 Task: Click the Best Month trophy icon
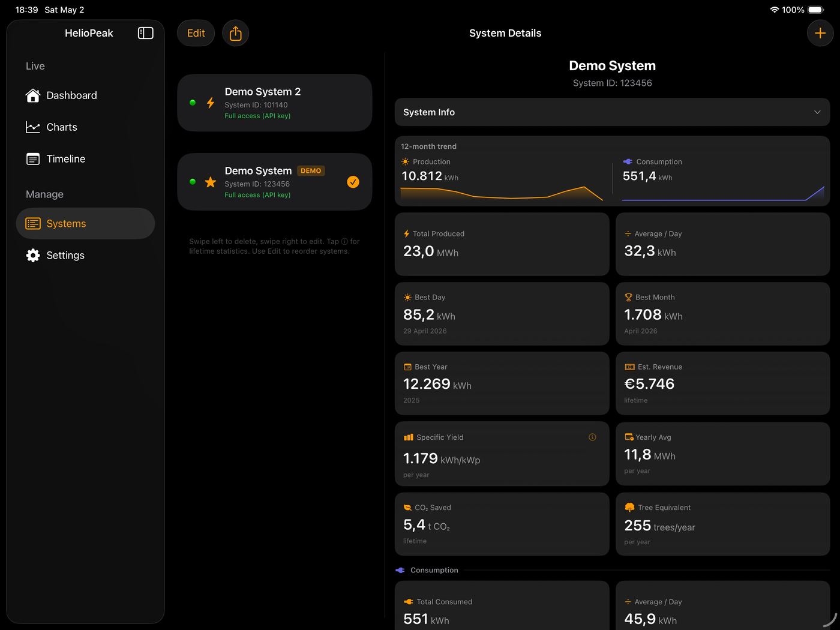tap(629, 298)
